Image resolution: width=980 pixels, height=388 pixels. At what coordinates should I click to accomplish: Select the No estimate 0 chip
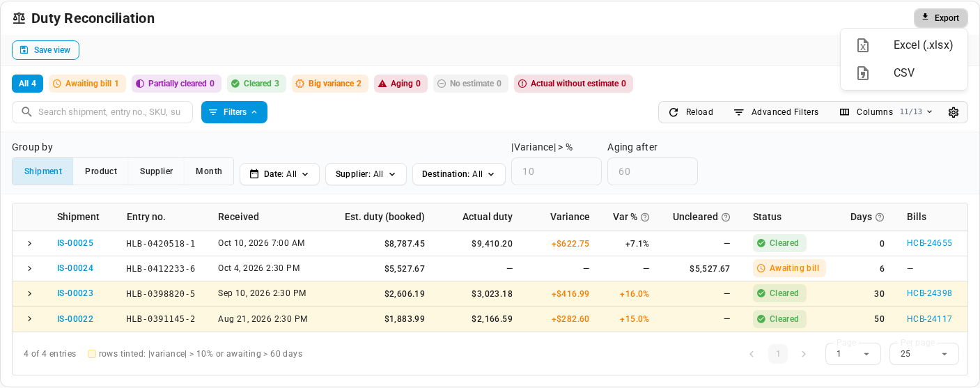470,84
